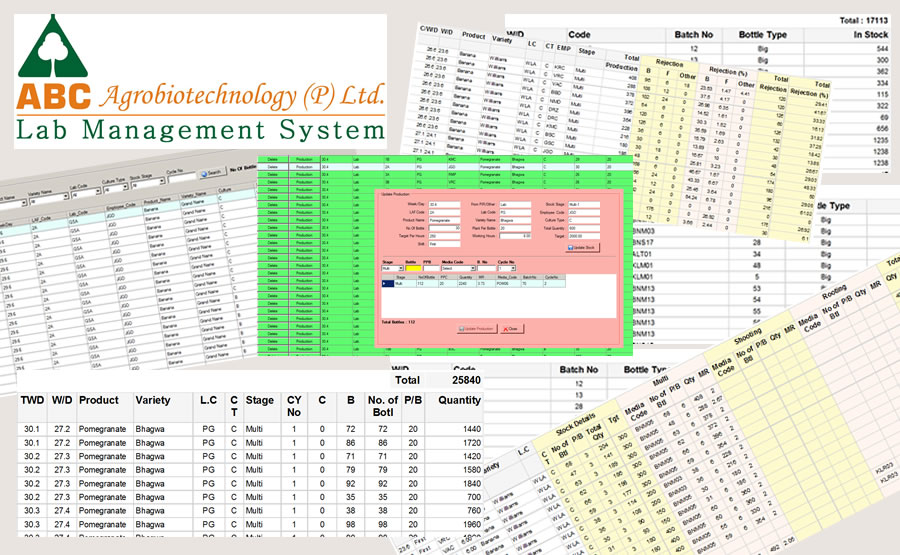900x555 pixels.
Task: Click the Lab Management System title
Action: coord(200,130)
